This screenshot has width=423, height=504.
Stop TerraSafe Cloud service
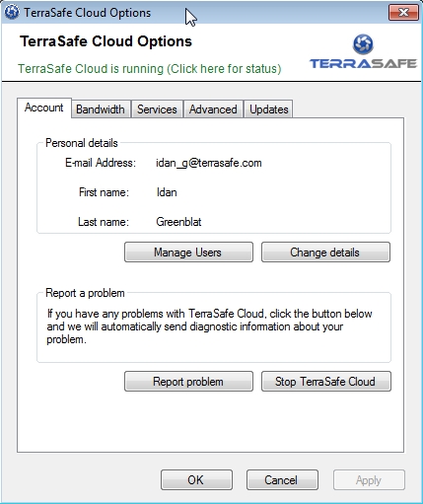pos(326,382)
